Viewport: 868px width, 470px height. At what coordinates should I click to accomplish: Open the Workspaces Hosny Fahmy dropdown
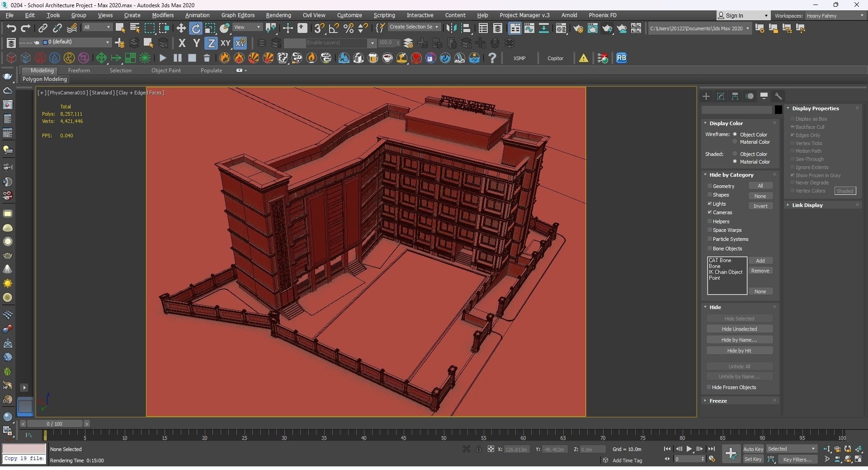[x=835, y=16]
